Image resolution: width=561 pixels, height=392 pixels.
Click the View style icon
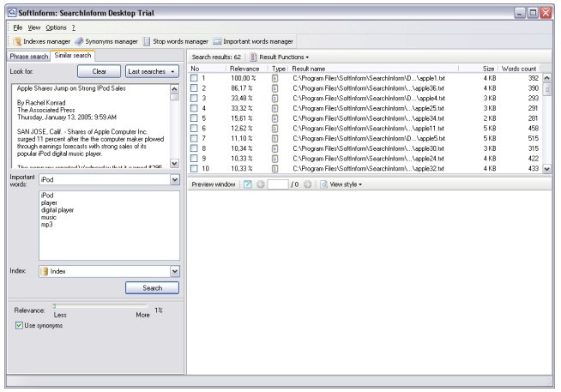point(323,184)
